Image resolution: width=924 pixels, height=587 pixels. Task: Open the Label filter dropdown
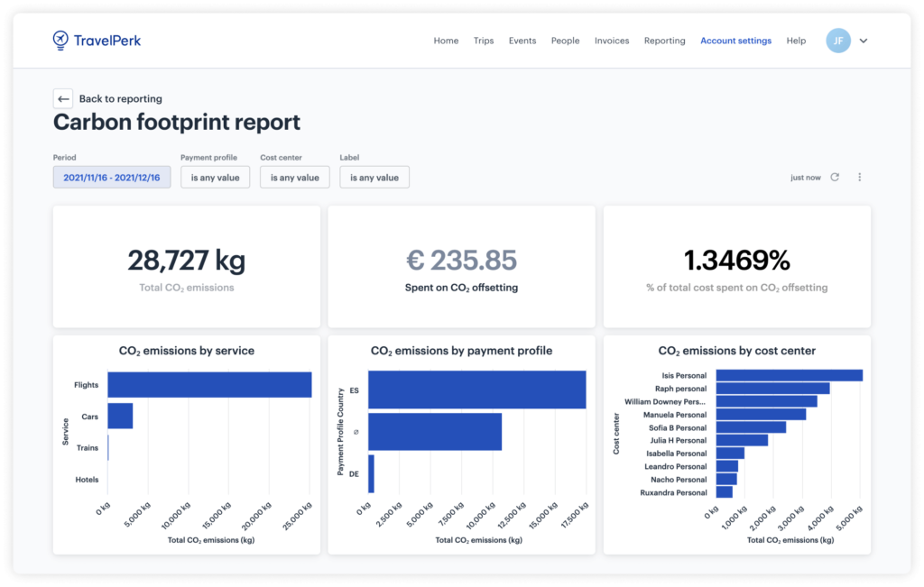374,178
